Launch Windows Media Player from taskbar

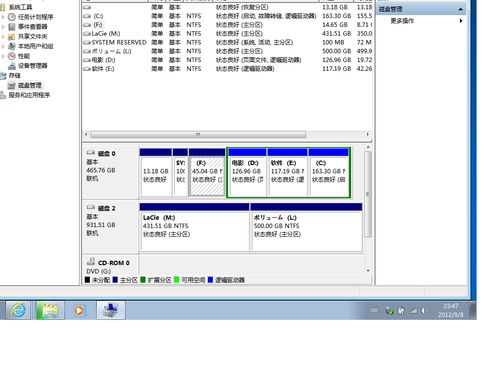coord(79,310)
